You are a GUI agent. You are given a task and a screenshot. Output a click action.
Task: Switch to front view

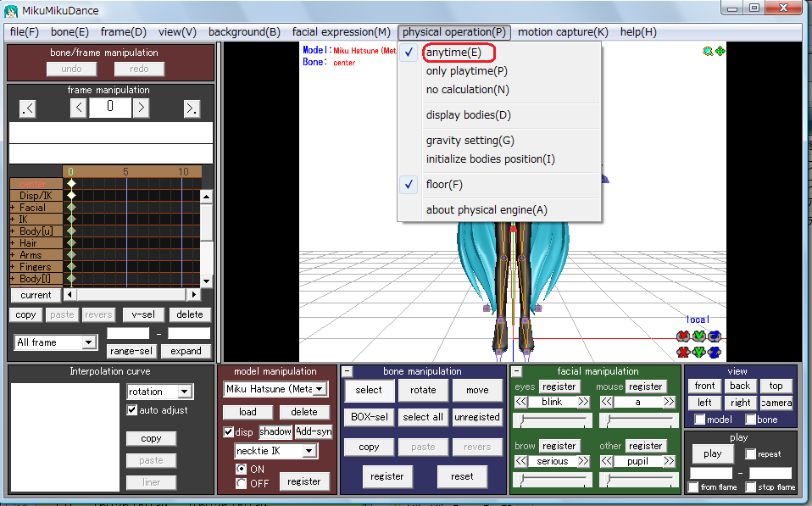(704, 386)
